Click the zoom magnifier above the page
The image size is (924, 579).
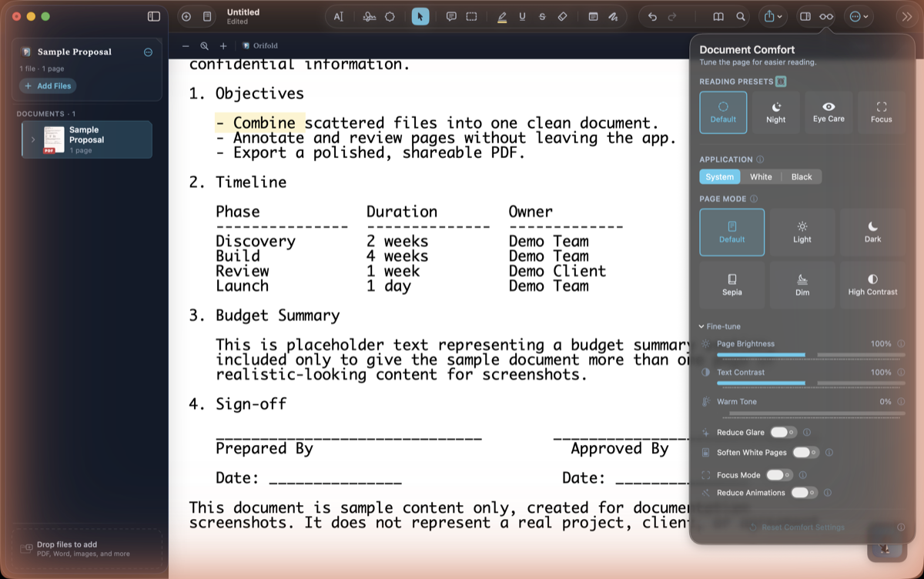(x=204, y=46)
